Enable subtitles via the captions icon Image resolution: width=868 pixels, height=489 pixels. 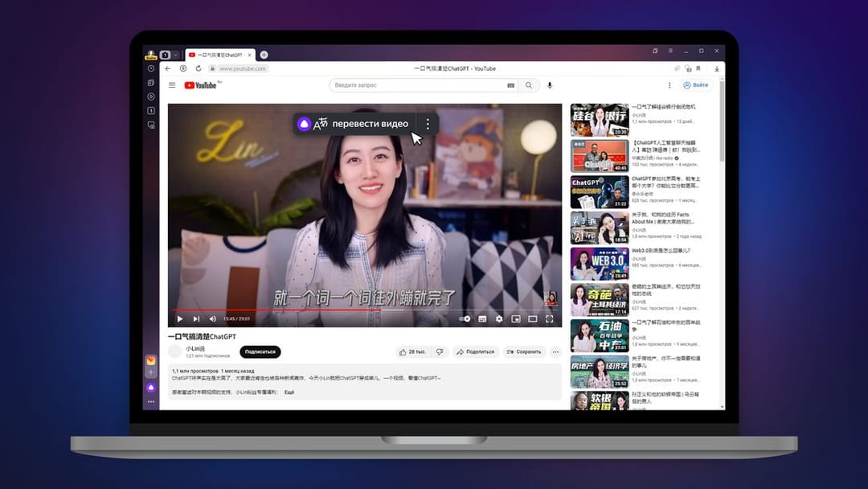coord(481,318)
